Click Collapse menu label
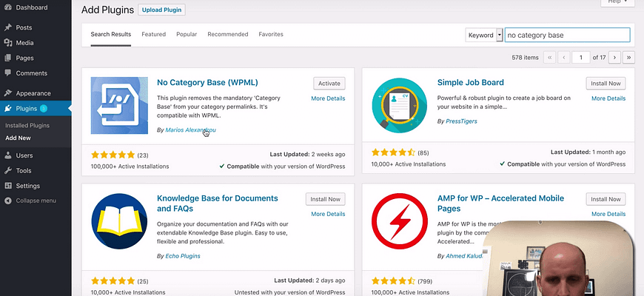Image resolution: width=644 pixels, height=296 pixels. 36,201
